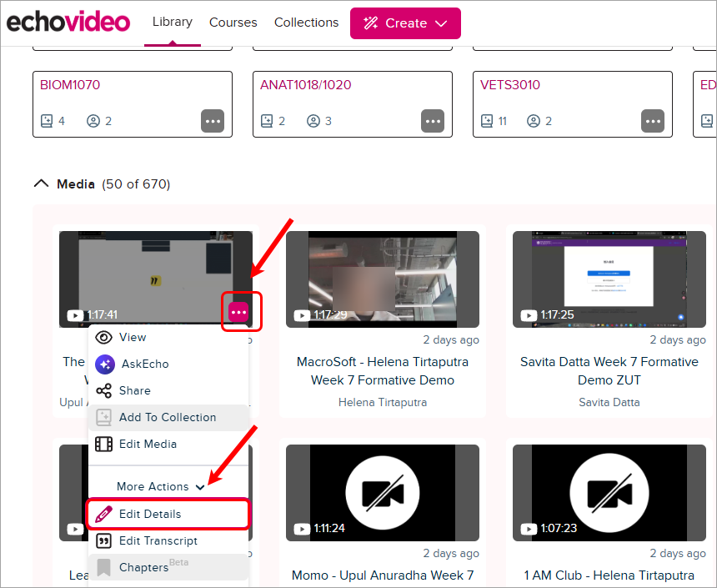
Task: Open the ANAT1018/1020 collection options menu
Action: click(433, 121)
